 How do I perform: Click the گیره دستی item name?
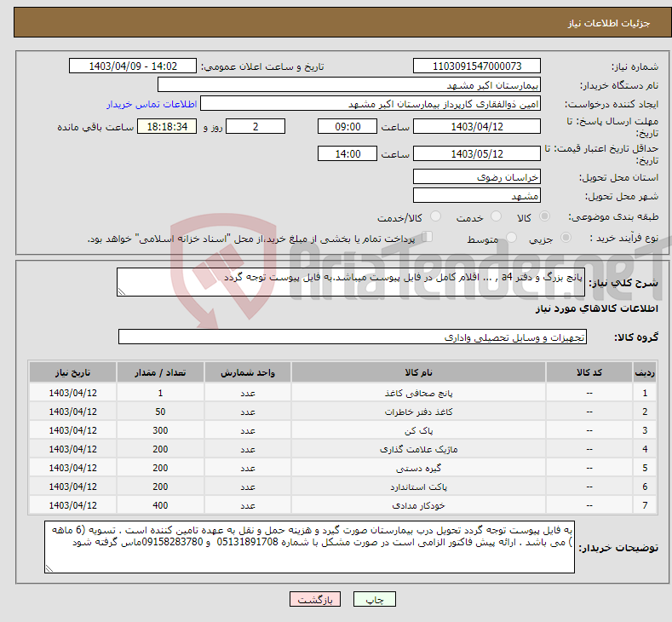pyautogui.click(x=418, y=468)
